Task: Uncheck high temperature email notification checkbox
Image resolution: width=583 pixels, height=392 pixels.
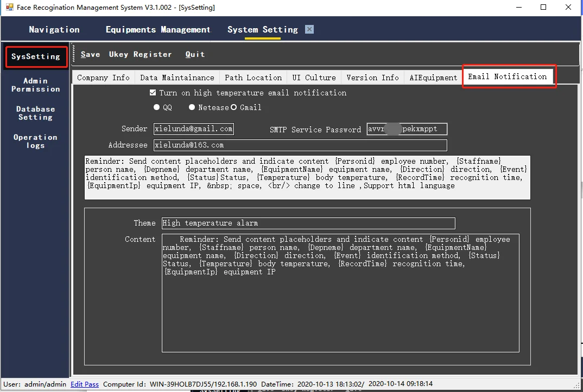Action: coord(153,93)
